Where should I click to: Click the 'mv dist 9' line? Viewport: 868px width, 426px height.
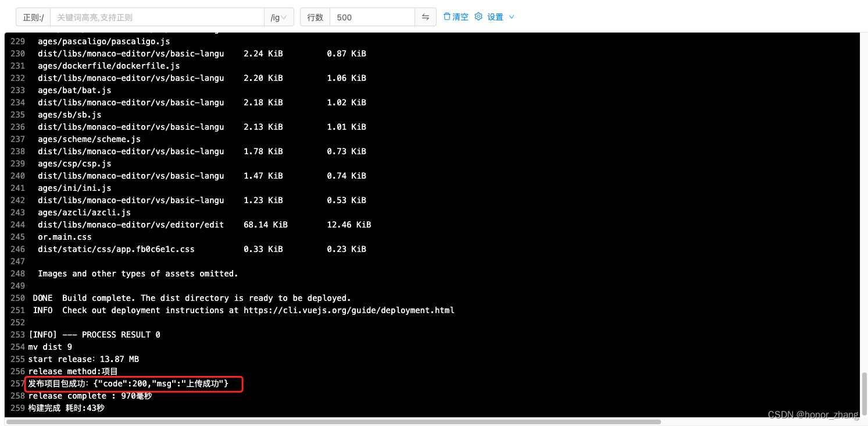coord(50,347)
